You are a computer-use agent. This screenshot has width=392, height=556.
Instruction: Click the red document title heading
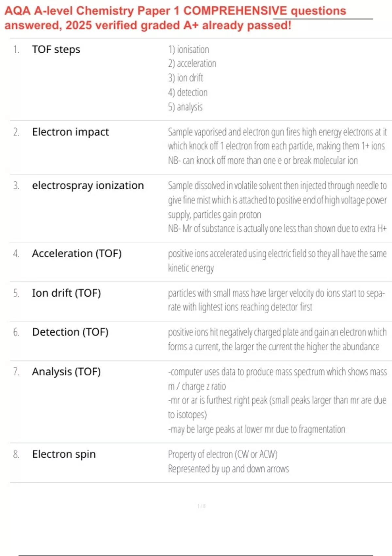click(175, 18)
